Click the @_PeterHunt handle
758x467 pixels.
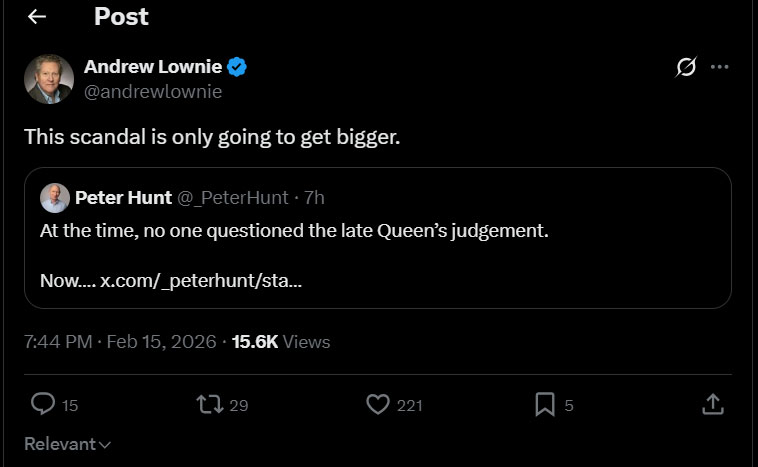coord(232,198)
